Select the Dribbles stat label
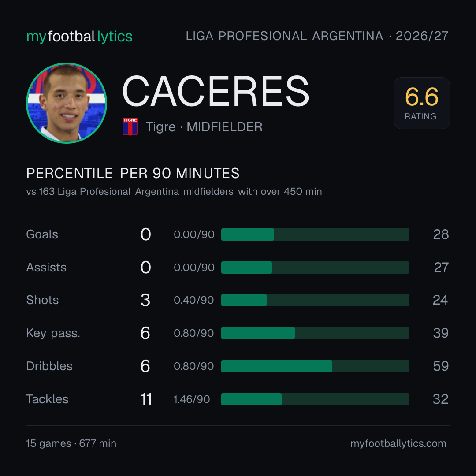476x476 pixels. click(x=49, y=366)
